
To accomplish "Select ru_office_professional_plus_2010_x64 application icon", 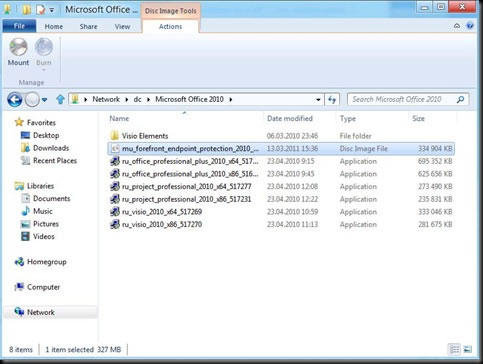I will point(115,161).
